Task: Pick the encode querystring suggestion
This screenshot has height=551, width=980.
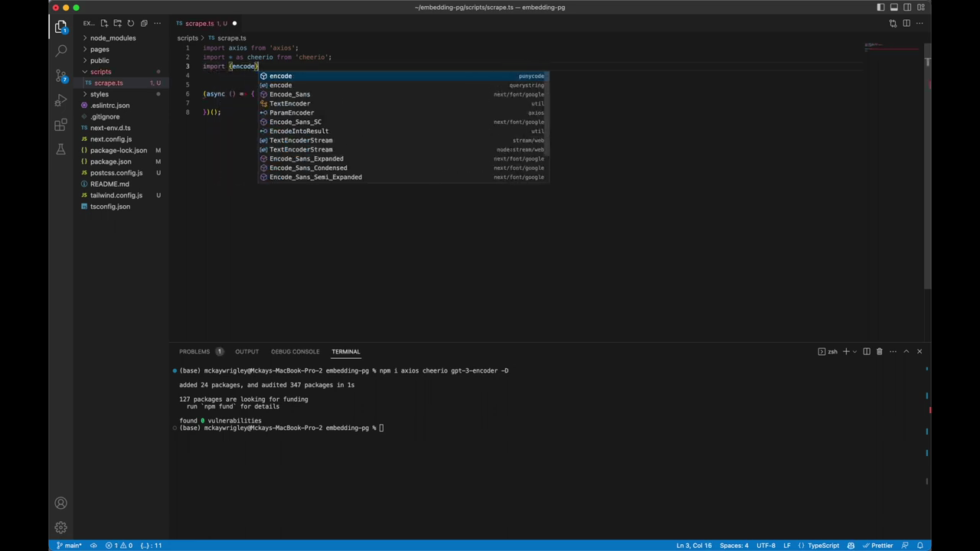Action: [402, 85]
